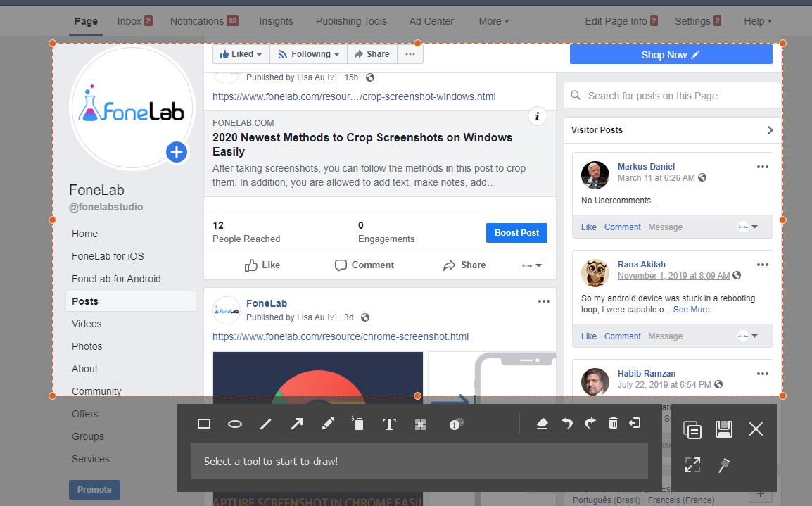The image size is (812, 506).
Task: Click the blue plus on profile picture
Action: pyautogui.click(x=177, y=152)
